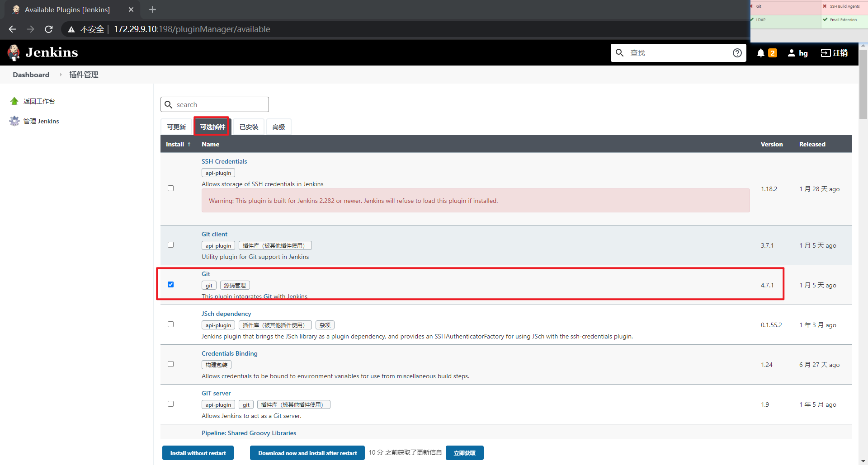Viewport: 868px width, 465px height.
Task: Click the 构建包装 tag under Credentials Binding
Action: 217,365
